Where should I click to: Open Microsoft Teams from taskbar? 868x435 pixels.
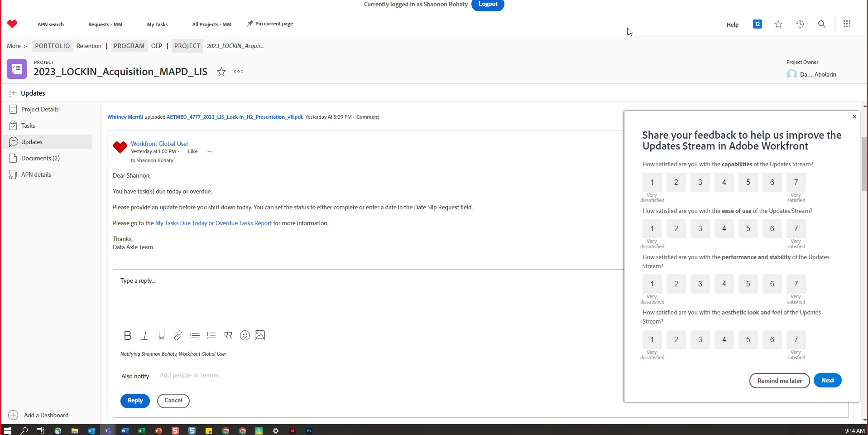coord(108,430)
